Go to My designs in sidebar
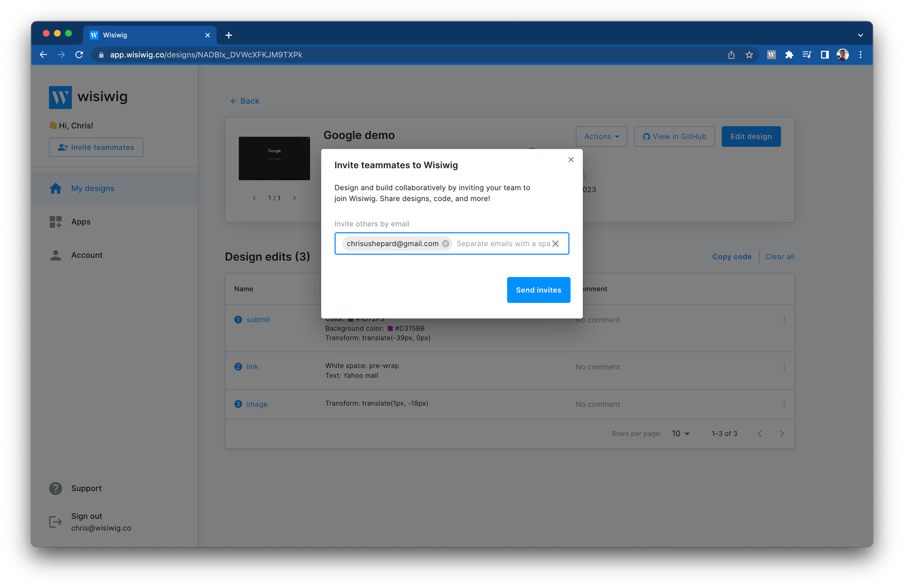The image size is (904, 588). (x=93, y=188)
